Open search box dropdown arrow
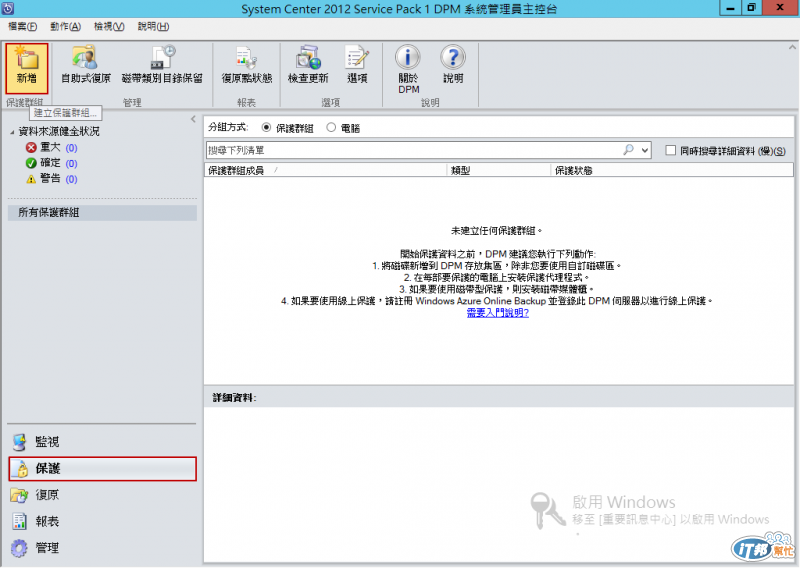 pos(645,150)
